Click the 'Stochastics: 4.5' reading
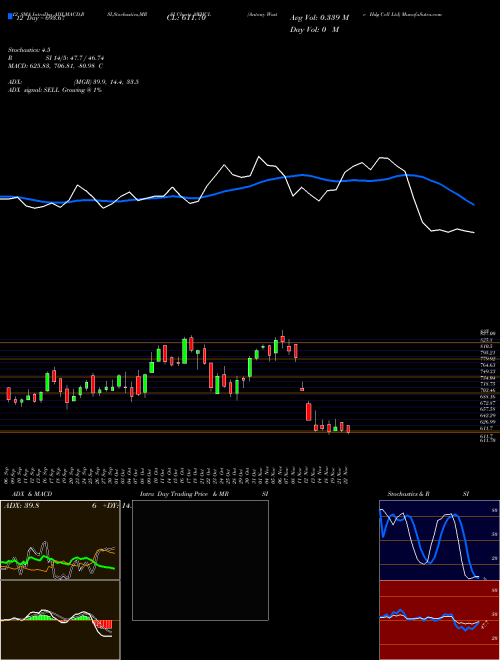The height and width of the screenshot is (660, 500). point(28,50)
